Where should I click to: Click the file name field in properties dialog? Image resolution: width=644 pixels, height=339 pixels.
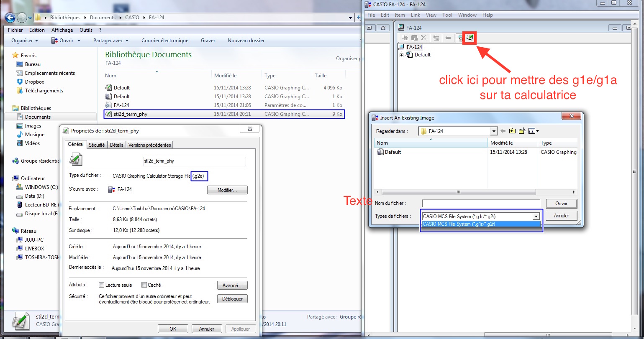[x=194, y=161]
